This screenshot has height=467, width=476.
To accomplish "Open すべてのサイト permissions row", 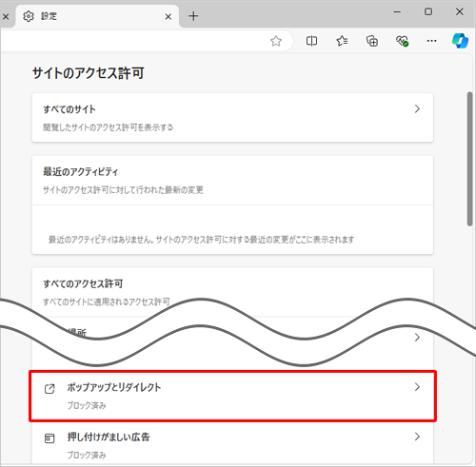I will click(x=232, y=118).
